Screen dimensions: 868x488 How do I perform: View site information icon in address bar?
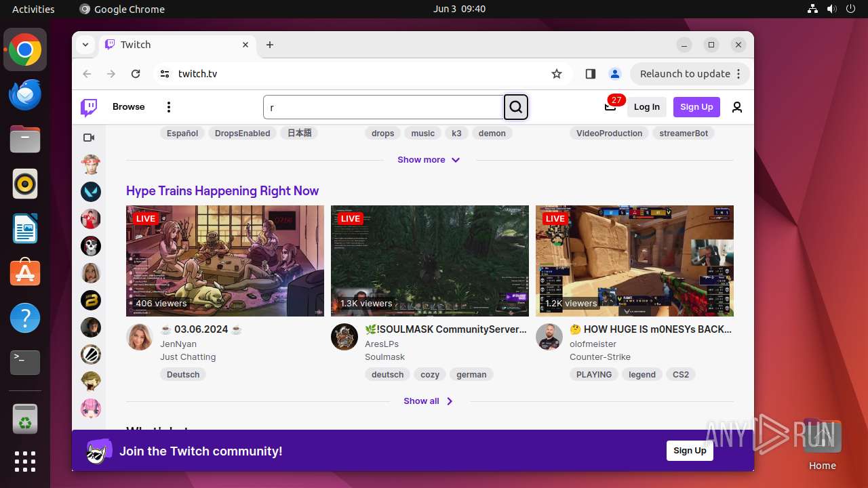[x=165, y=74]
